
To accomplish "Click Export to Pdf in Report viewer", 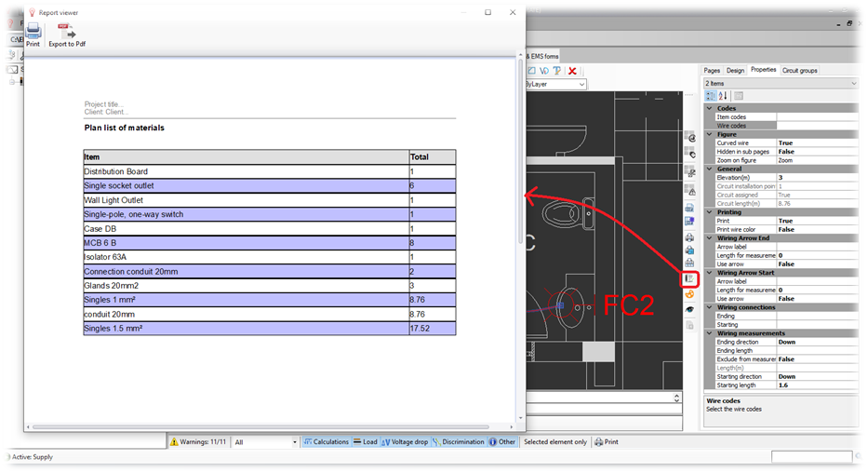I will pyautogui.click(x=67, y=34).
